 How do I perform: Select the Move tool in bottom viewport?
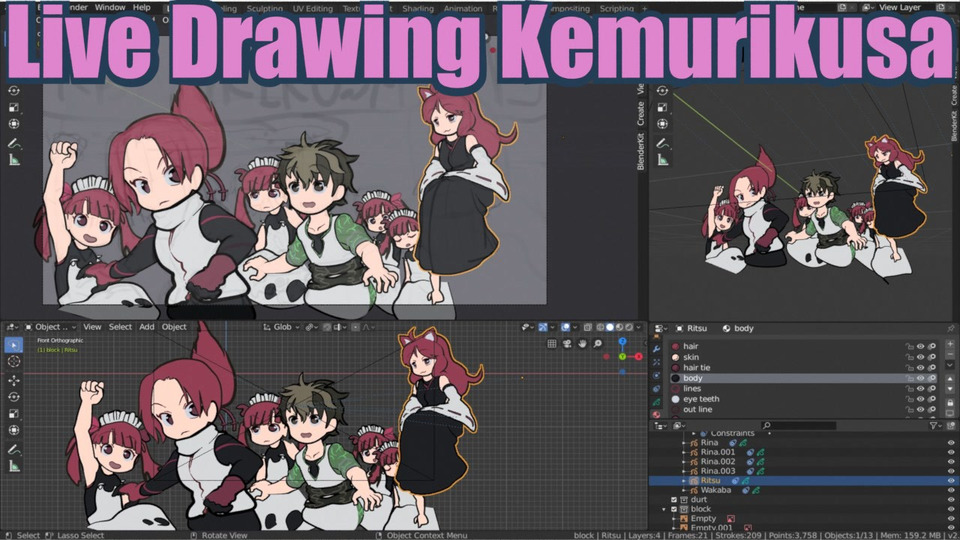pos(13,380)
